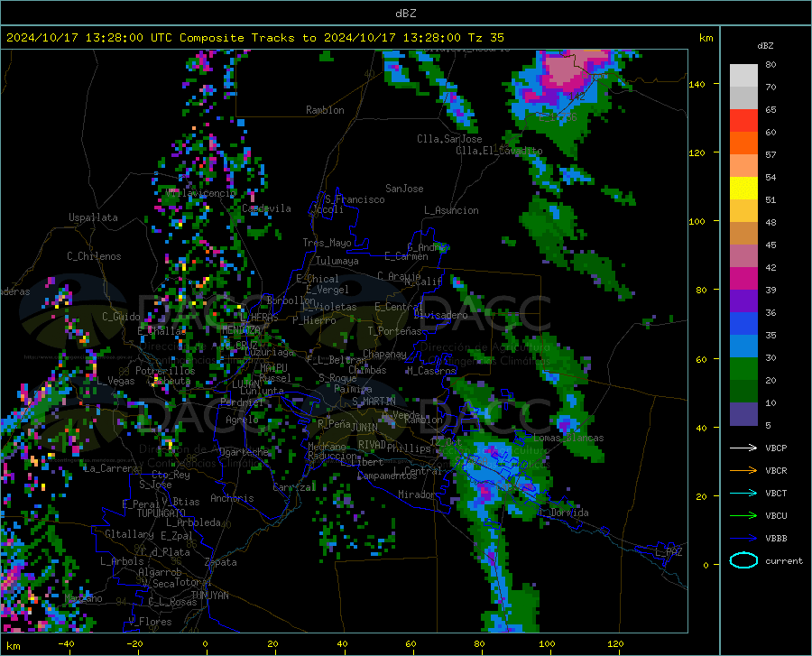
Task: Click the Divisadero map label
Action: [x=440, y=315]
